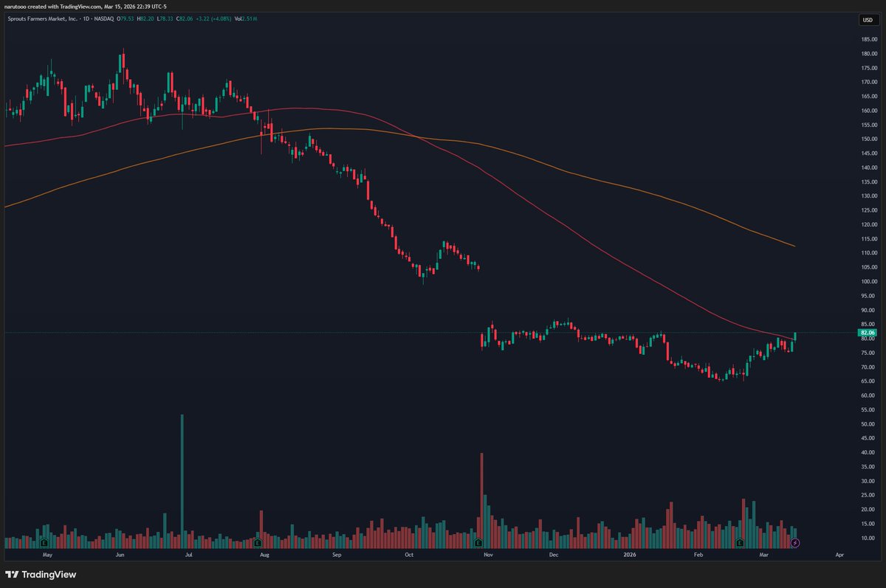Viewport: 886px width, 588px height.
Task: Click the 40.00 volume axis label
Action: tap(869, 452)
